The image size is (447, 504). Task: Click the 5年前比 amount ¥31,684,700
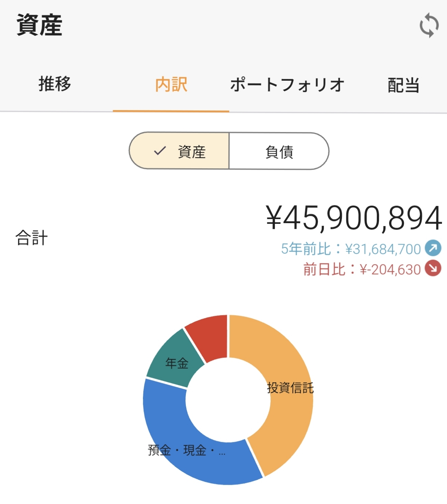point(382,249)
